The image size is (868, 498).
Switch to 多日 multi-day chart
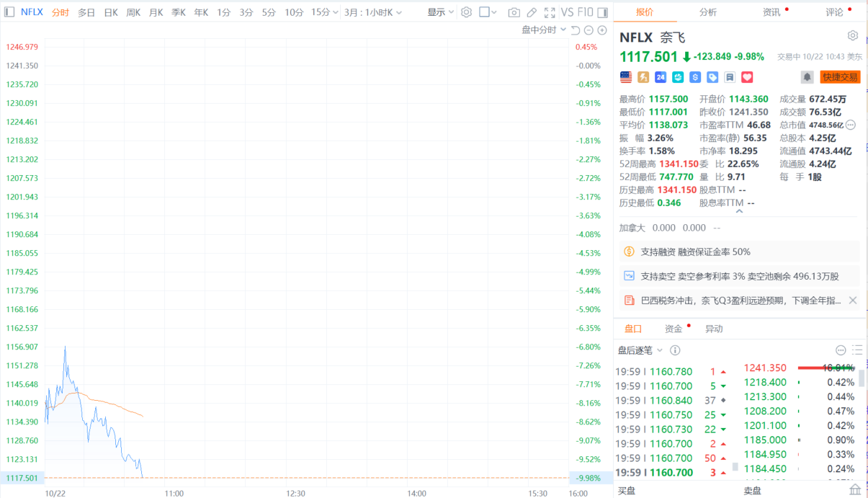[86, 12]
